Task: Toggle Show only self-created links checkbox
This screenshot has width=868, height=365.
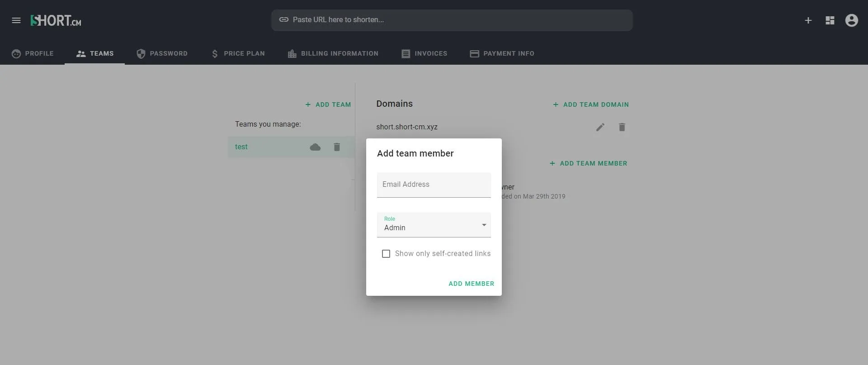Action: [386, 254]
